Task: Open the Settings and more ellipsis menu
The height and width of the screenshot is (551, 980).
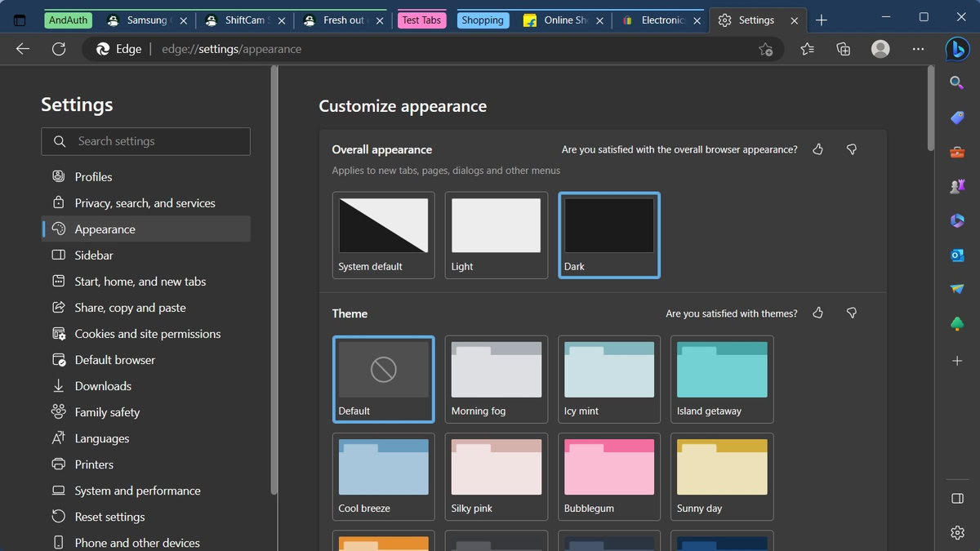Action: [x=918, y=49]
